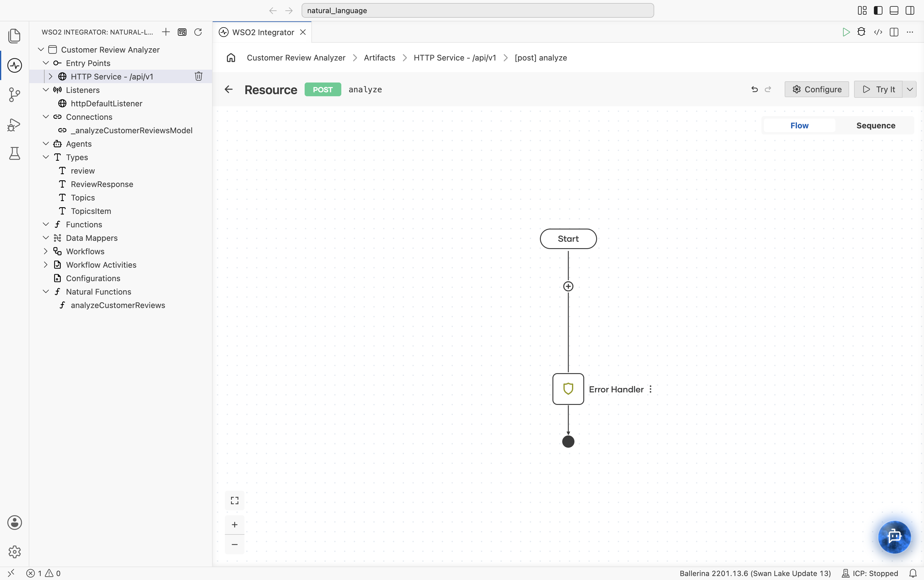Zoom in the flow diagram

tap(234, 524)
